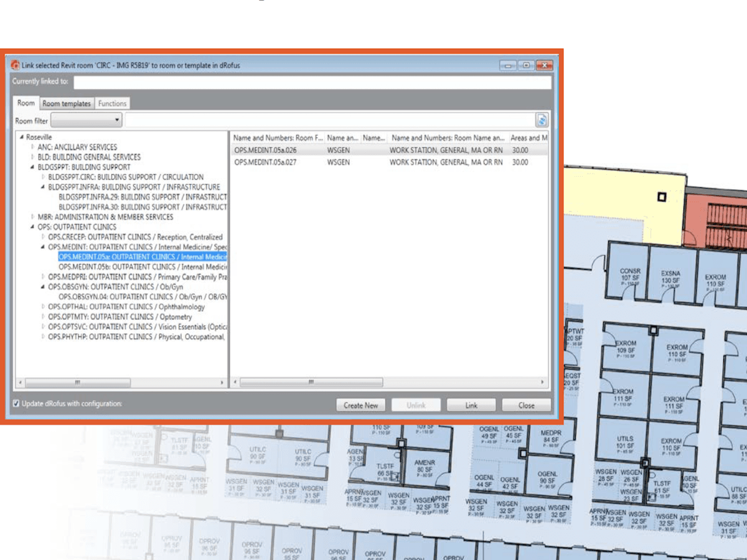The width and height of the screenshot is (747, 560).
Task: Select the OPS.MEDINT.05a tree item
Action: [143, 256]
